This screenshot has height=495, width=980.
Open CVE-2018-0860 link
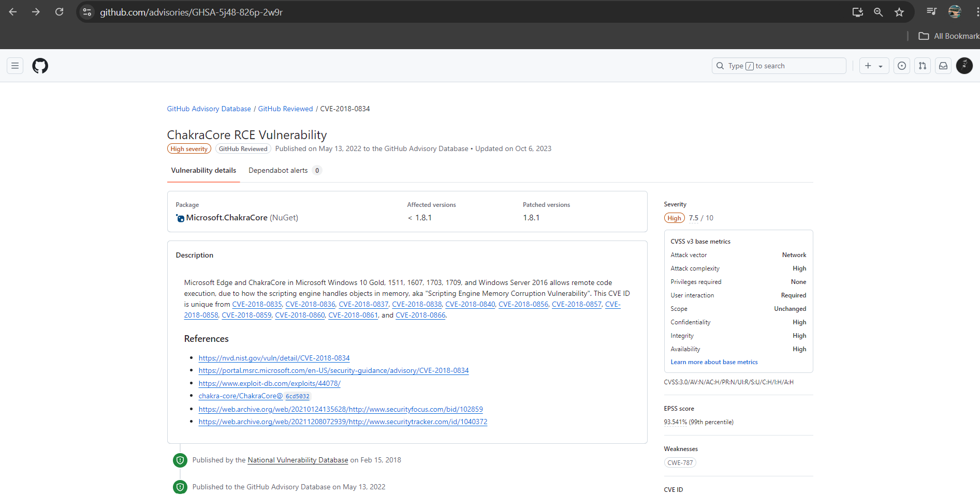pos(300,315)
